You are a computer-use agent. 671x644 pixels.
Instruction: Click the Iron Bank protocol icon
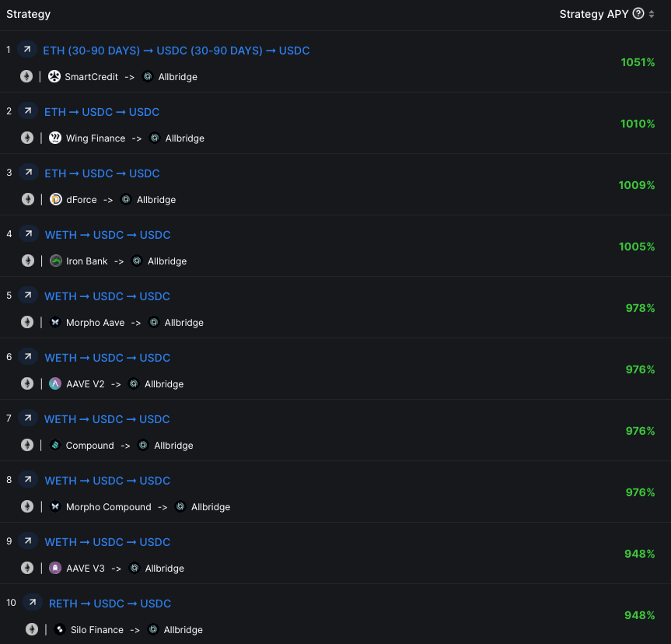coord(55,261)
